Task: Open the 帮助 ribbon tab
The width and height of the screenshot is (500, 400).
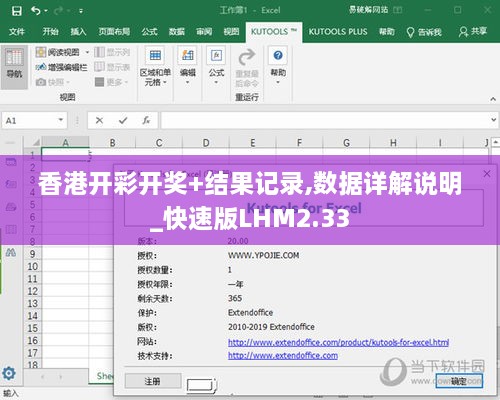Action: coord(387,32)
